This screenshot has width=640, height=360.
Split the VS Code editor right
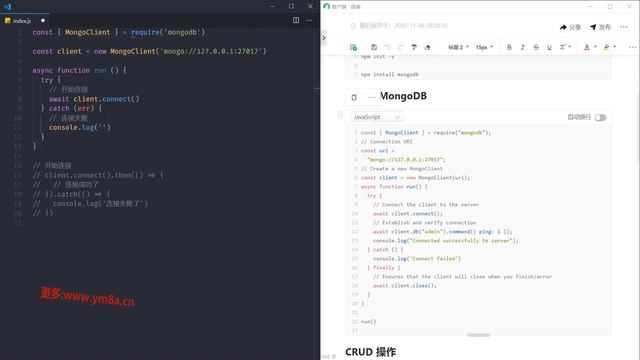pyautogui.click(x=296, y=20)
